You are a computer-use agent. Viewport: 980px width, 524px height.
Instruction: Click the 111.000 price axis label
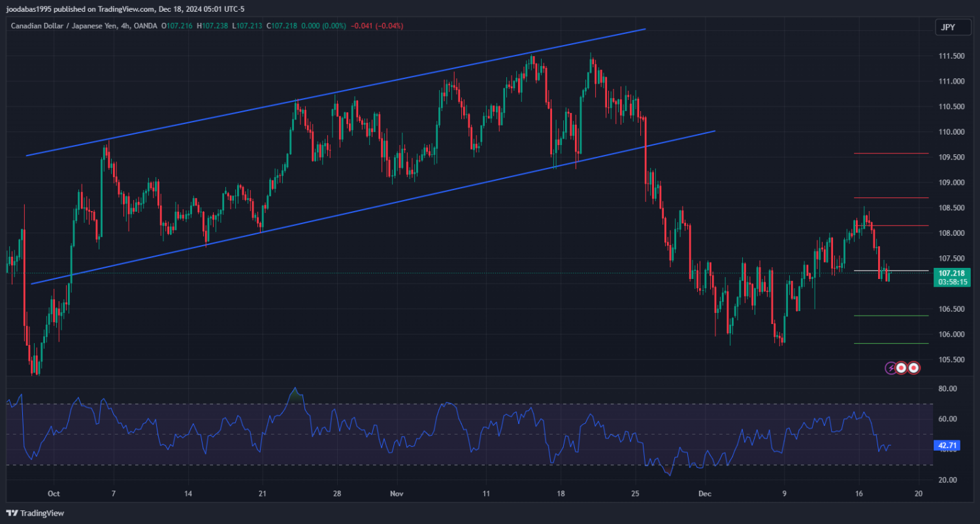click(951, 81)
